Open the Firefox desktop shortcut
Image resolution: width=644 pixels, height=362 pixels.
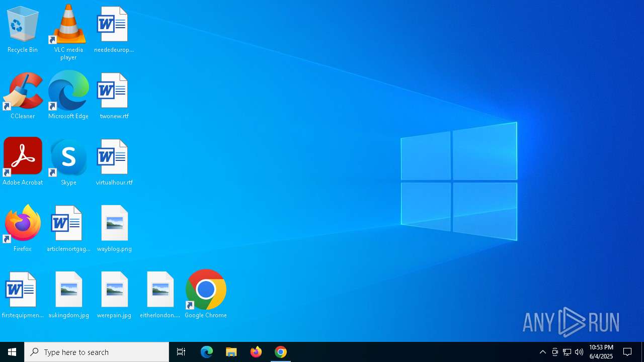pyautogui.click(x=23, y=228)
